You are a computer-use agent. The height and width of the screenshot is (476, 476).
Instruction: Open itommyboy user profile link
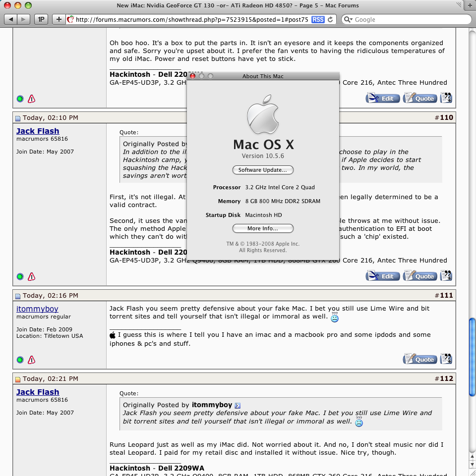[37, 309]
